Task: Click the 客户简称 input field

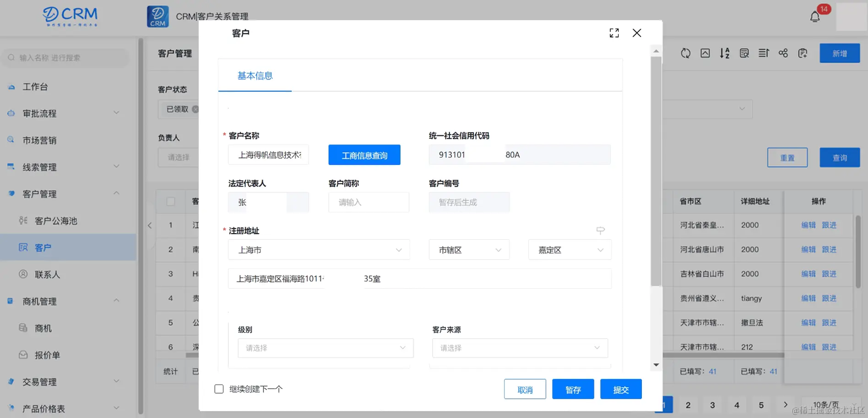Action: (x=369, y=202)
